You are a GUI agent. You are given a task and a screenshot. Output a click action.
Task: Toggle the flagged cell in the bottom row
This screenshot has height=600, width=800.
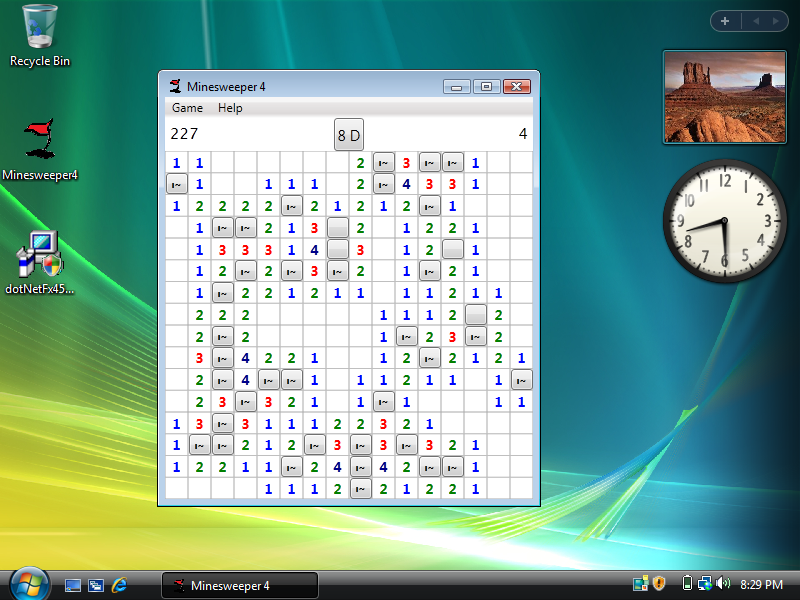(361, 489)
